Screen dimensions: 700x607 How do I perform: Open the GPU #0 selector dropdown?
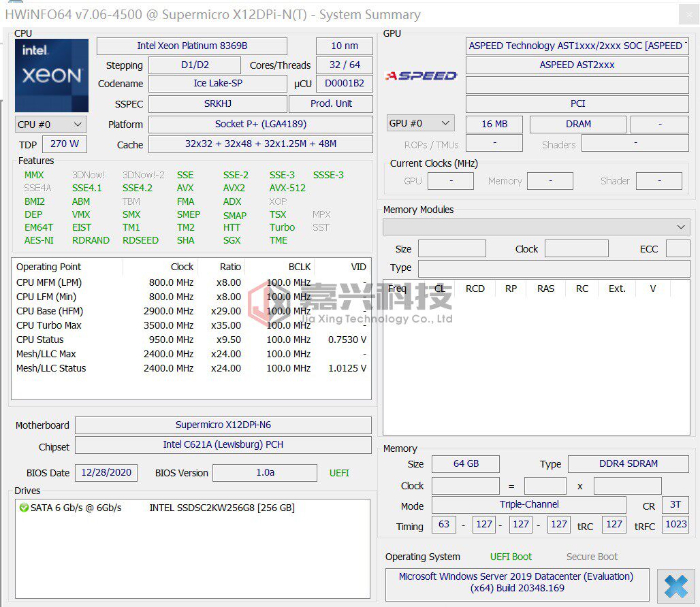420,123
